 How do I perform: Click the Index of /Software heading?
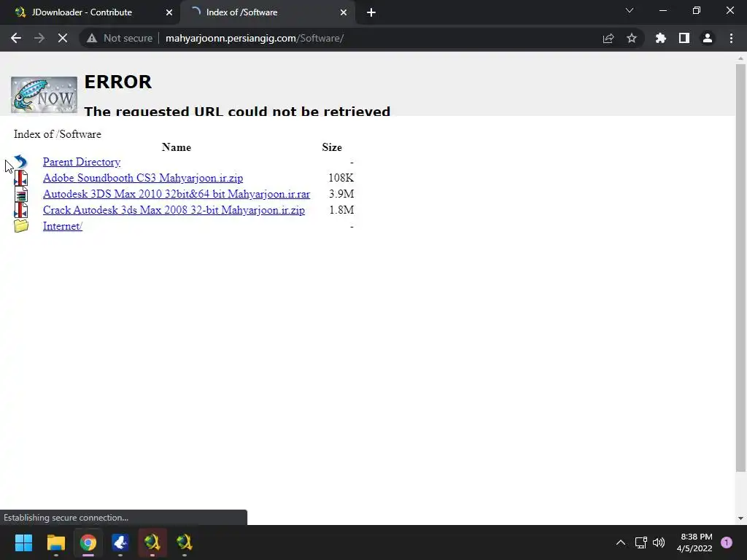(58, 134)
